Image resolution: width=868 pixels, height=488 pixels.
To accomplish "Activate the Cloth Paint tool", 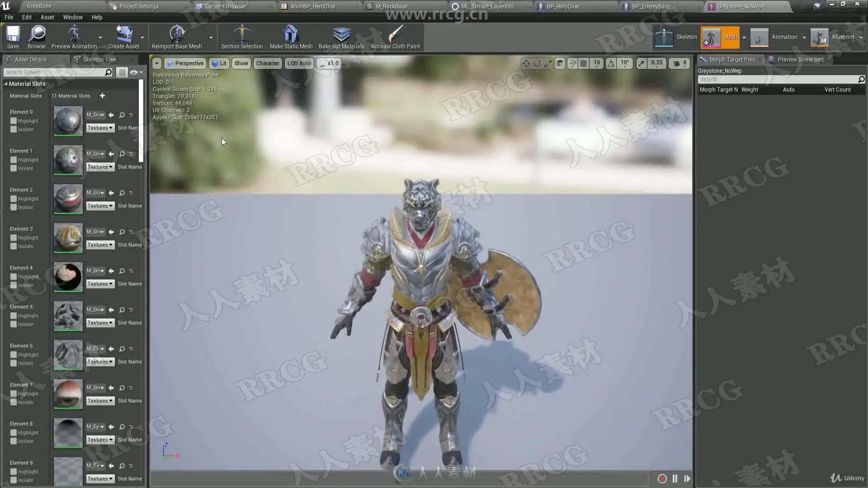I will tap(395, 37).
